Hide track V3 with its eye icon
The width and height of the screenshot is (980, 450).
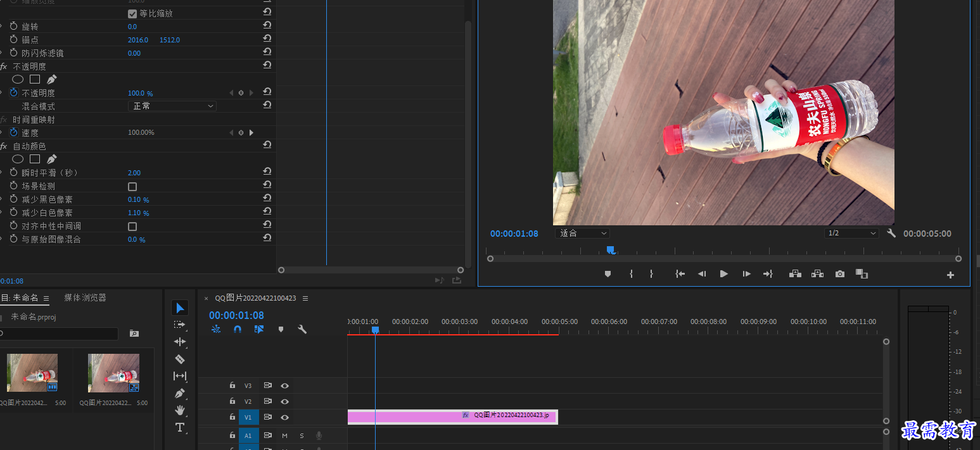pyautogui.click(x=285, y=385)
